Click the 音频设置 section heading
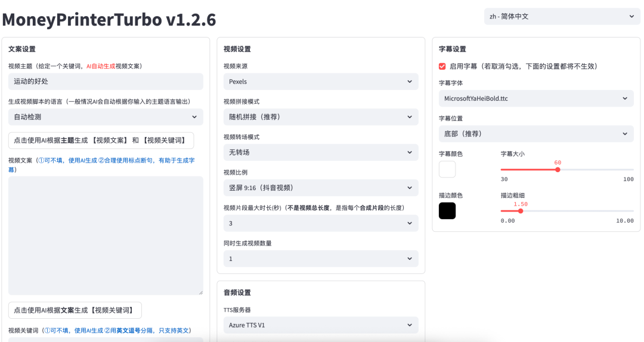Viewport: 644px width, 342px height. [x=237, y=293]
